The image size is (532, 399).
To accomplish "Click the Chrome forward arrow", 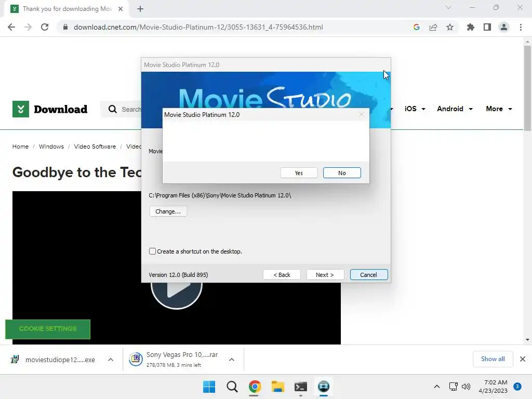I will click(28, 27).
